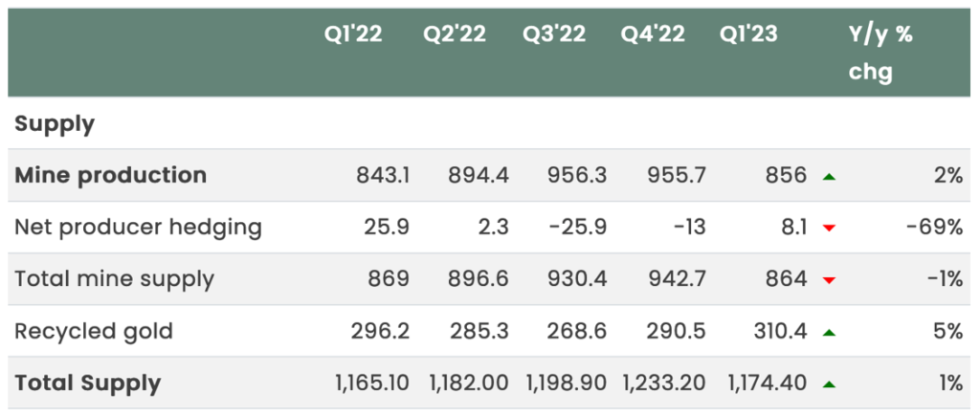The width and height of the screenshot is (980, 417).
Task: Click the Y/y % chg header
Action: 880,53
